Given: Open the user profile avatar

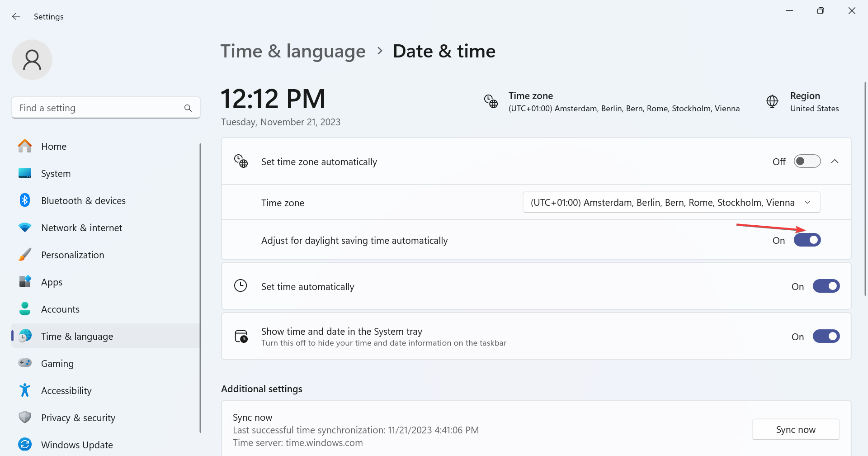Looking at the screenshot, I should [32, 60].
